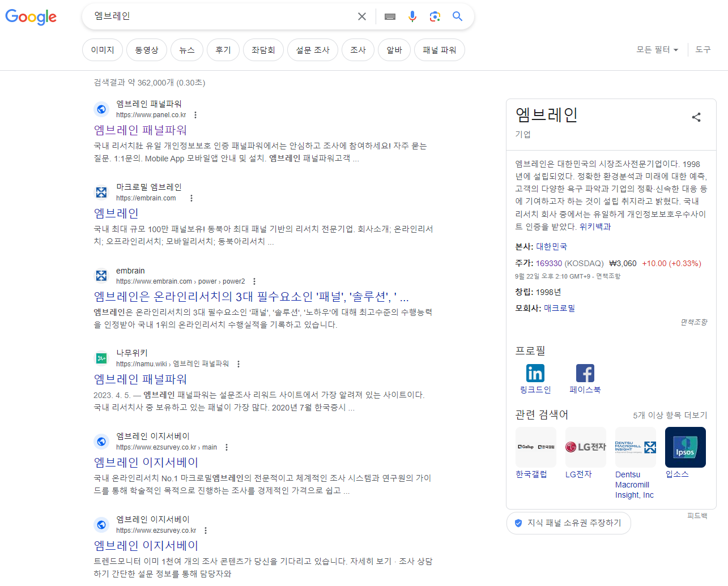Open more options for embrain.com result

coord(191,198)
